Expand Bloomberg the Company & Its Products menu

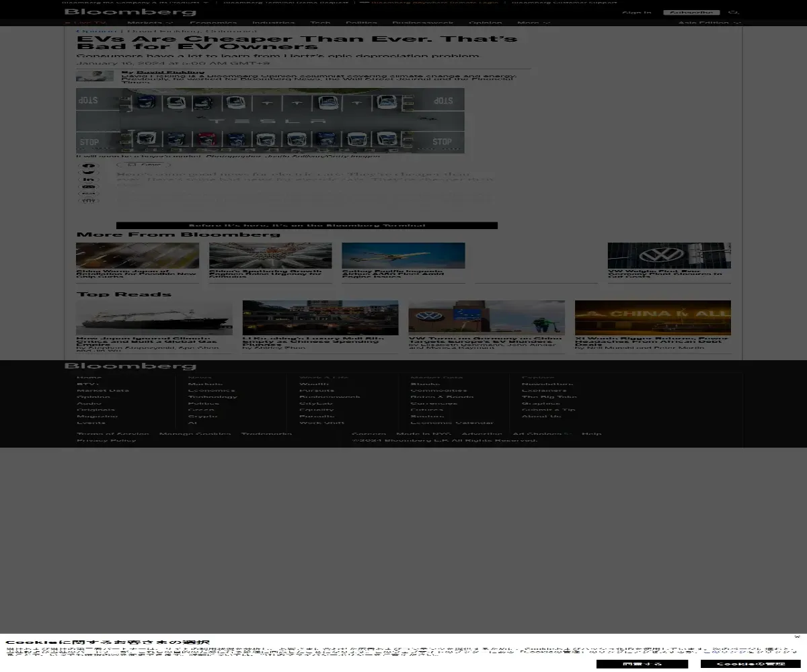pyautogui.click(x=136, y=3)
